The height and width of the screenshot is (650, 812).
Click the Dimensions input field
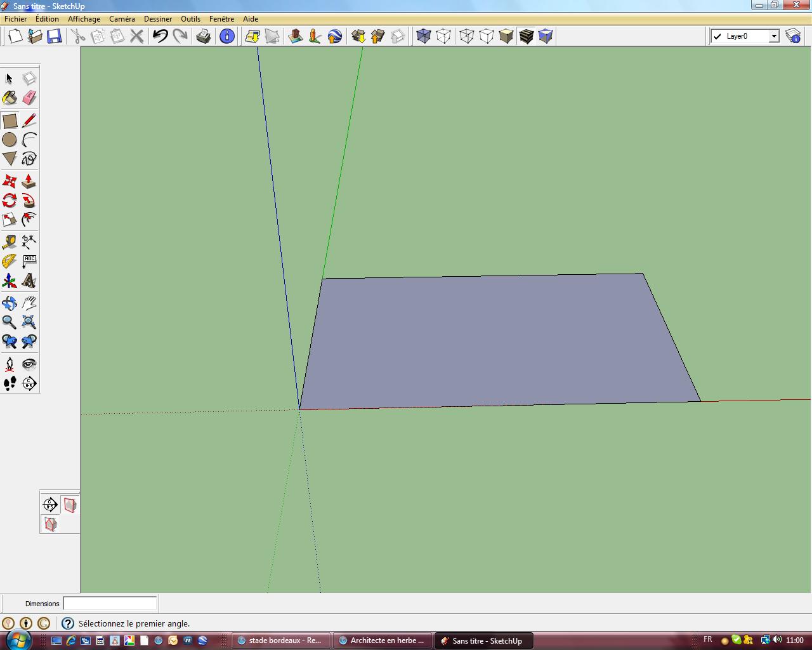[110, 603]
